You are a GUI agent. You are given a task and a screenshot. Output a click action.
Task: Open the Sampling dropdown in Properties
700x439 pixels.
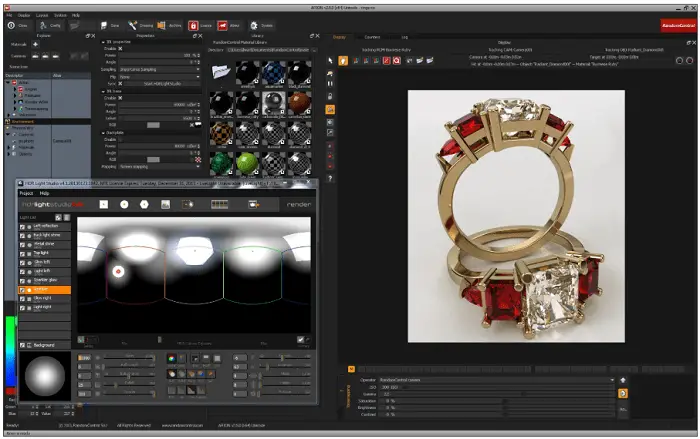click(159, 69)
